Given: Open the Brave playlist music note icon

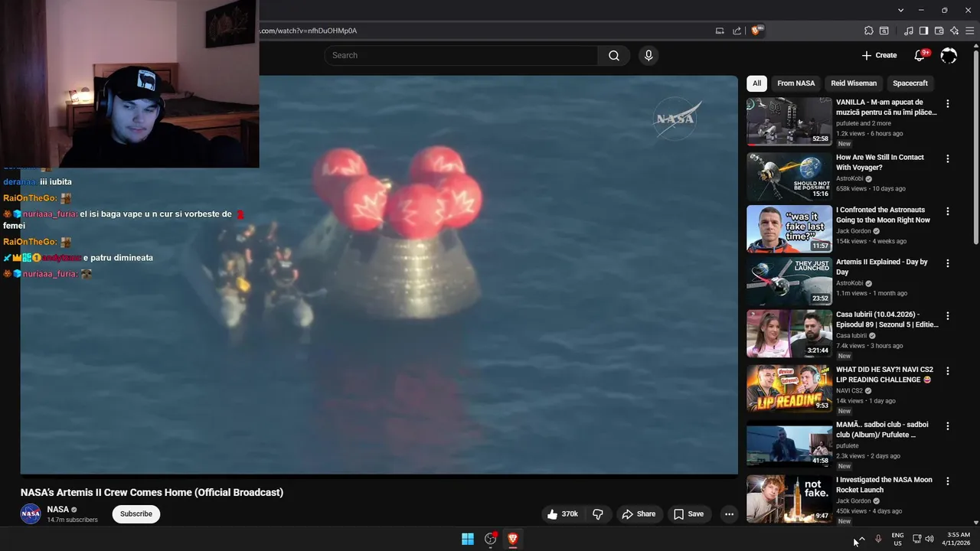Looking at the screenshot, I should pos(908,31).
